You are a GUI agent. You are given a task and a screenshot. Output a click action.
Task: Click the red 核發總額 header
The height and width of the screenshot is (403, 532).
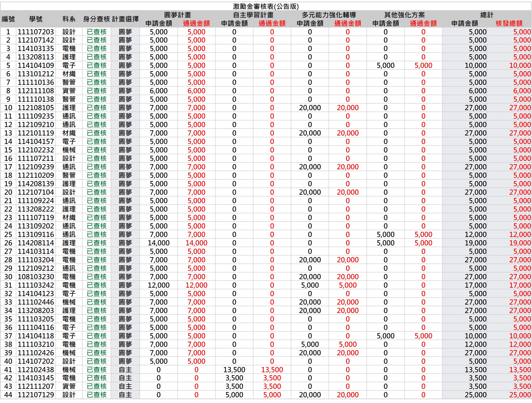coord(509,23)
